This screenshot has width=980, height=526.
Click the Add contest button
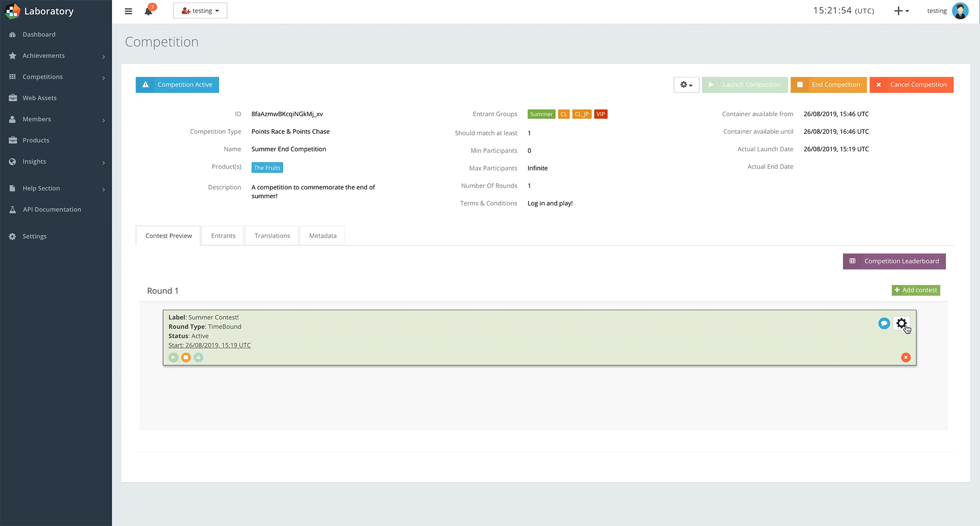click(x=915, y=290)
